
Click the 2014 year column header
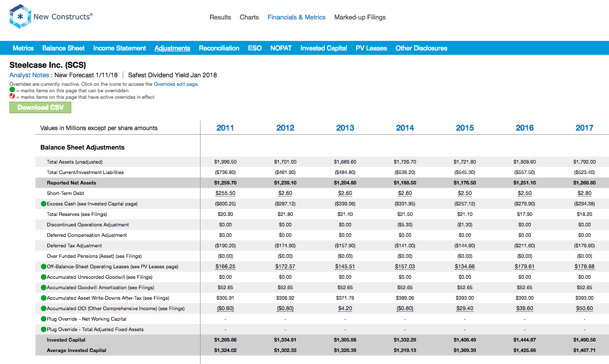[405, 128]
